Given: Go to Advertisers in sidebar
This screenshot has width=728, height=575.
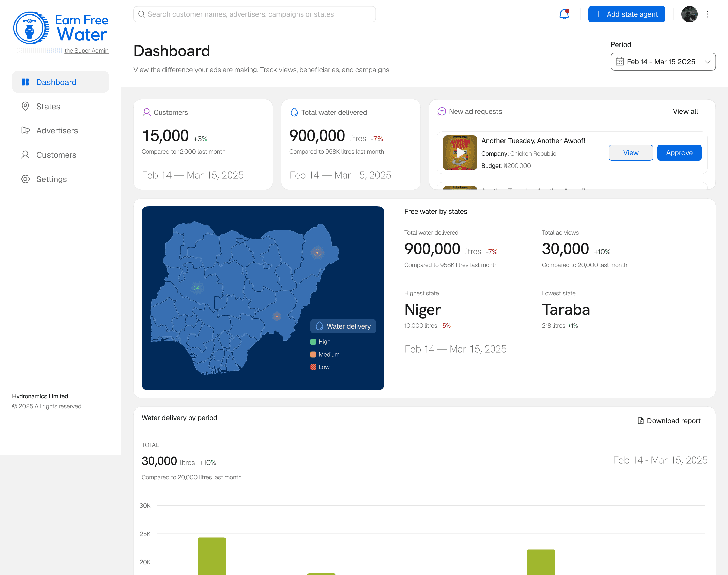Looking at the screenshot, I should pos(57,131).
